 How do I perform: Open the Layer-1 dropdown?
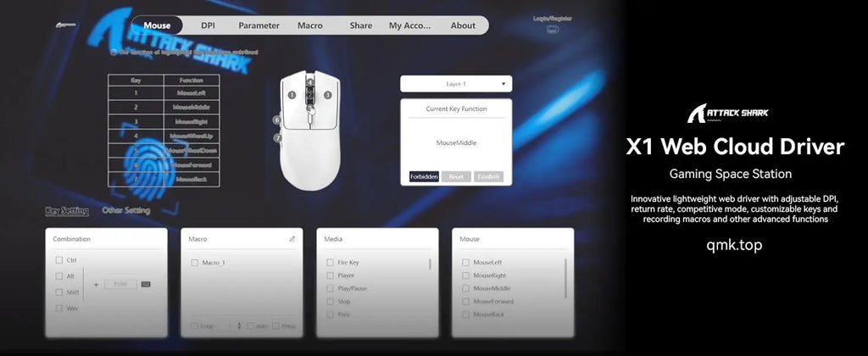click(x=456, y=84)
